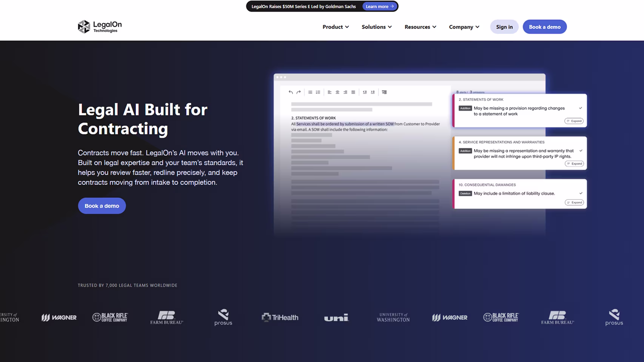Apply the align right icon
The width and height of the screenshot is (644, 362).
tap(345, 92)
